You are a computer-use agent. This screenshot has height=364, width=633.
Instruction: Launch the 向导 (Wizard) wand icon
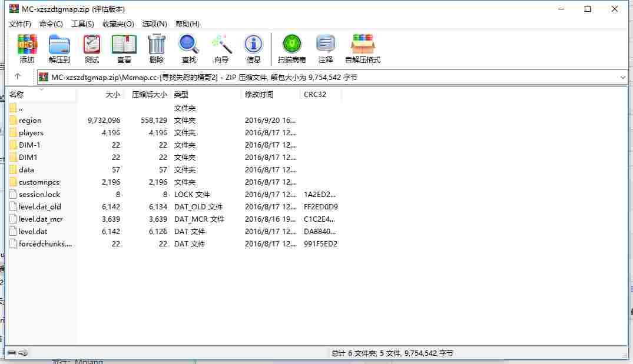pyautogui.click(x=221, y=44)
